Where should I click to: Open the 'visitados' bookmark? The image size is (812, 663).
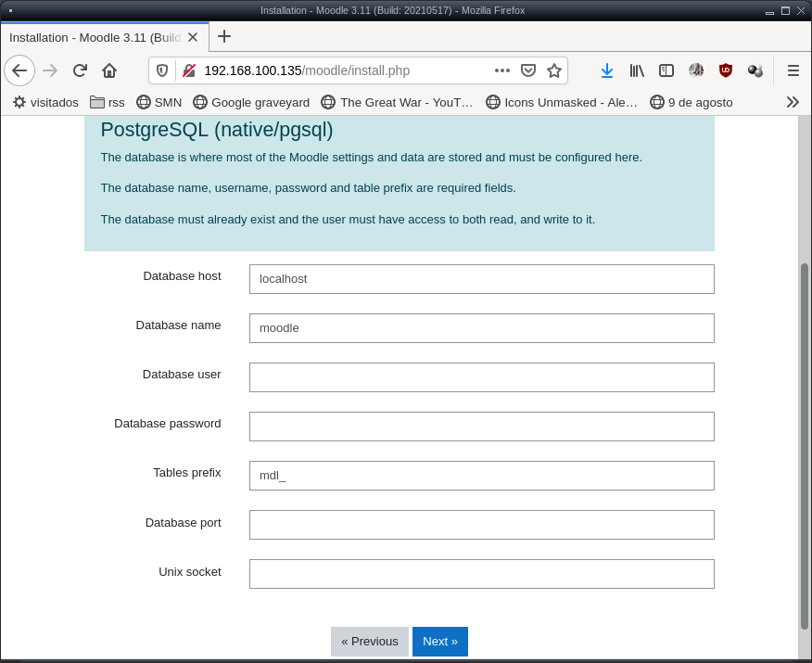pyautogui.click(x=46, y=103)
